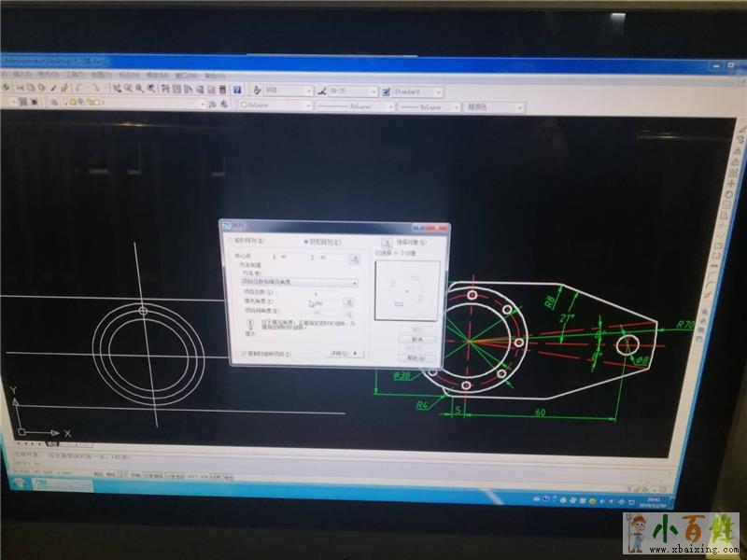Click the fill angle input field

tap(325, 302)
